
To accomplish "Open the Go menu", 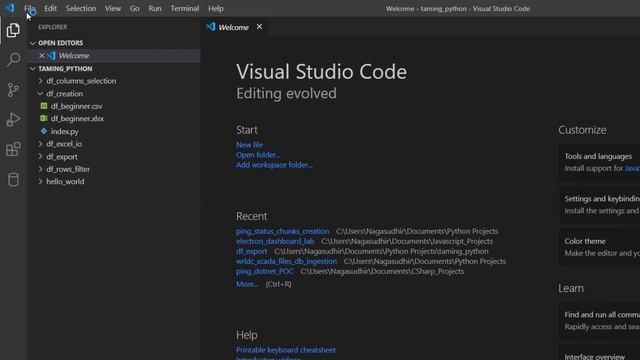I will (134, 8).
